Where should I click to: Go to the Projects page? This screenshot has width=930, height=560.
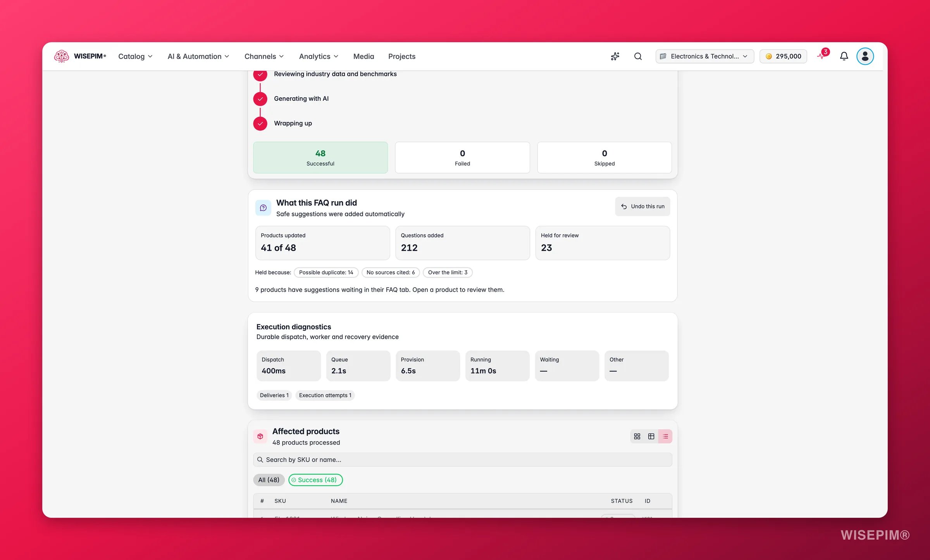[x=401, y=56]
